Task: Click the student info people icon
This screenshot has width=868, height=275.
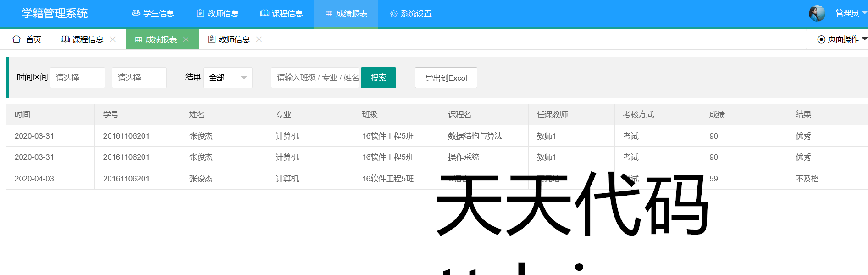Action: [136, 13]
